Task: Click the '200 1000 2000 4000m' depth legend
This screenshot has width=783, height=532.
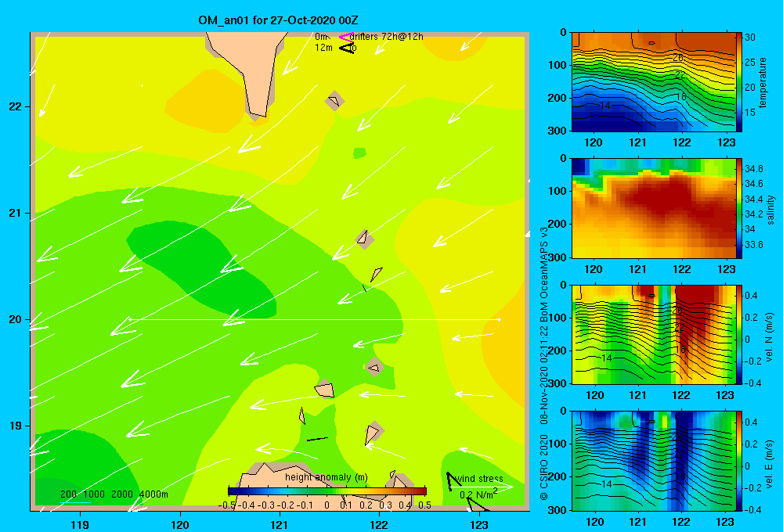Action: click(x=114, y=494)
